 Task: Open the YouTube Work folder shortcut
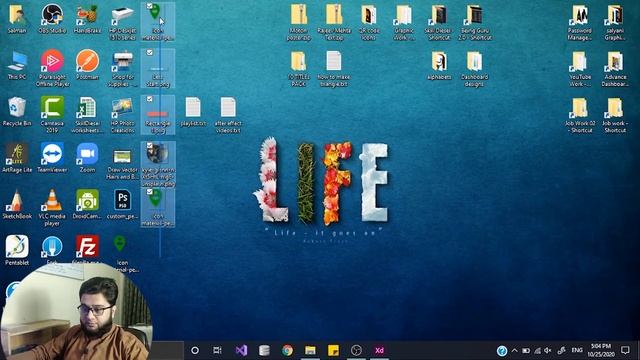point(580,69)
